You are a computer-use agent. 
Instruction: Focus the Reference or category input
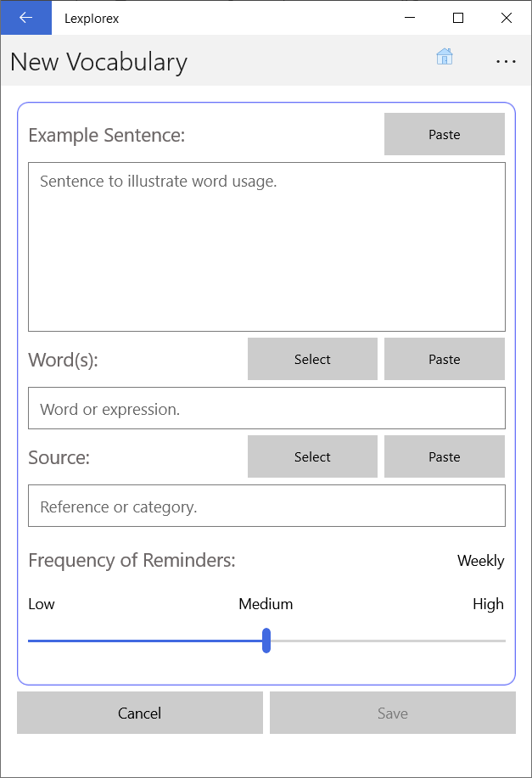point(266,506)
